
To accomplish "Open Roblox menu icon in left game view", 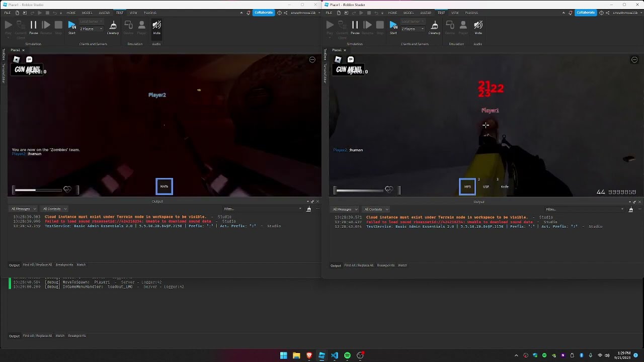I will click(x=17, y=59).
